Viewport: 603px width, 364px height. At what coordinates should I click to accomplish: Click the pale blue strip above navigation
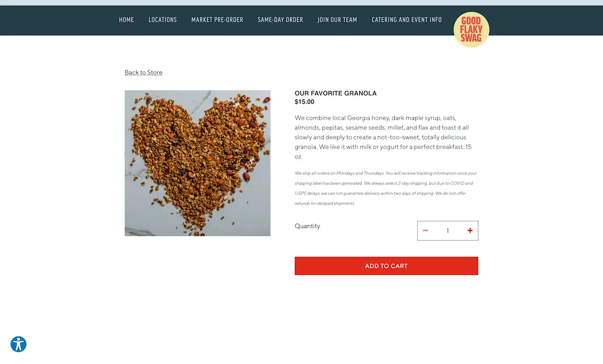[x=301, y=2]
